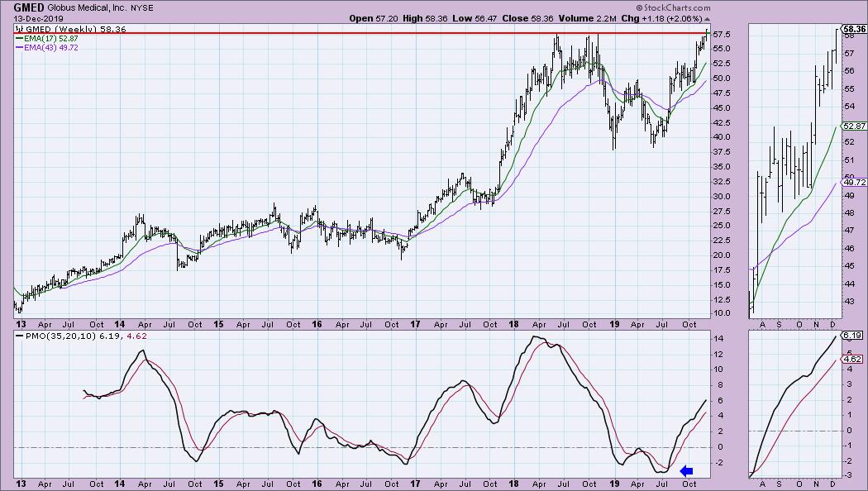Click the Low 56.47 value in the header
The image size is (868, 491).
pyautogui.click(x=475, y=18)
